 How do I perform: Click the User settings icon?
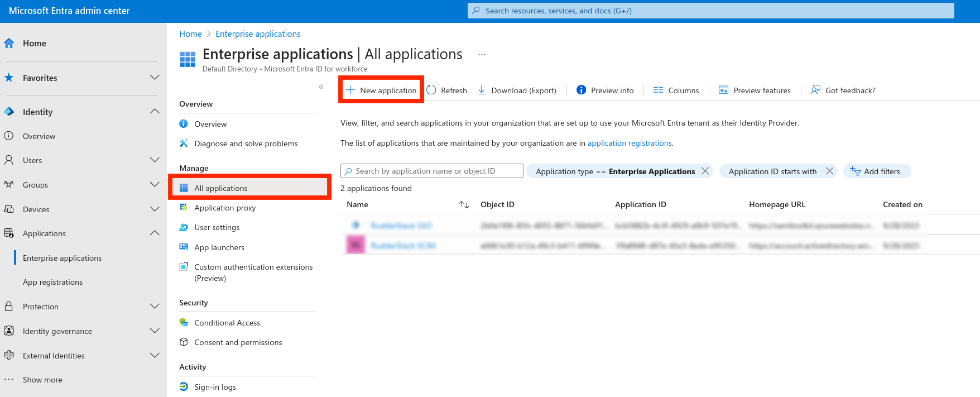tap(184, 227)
